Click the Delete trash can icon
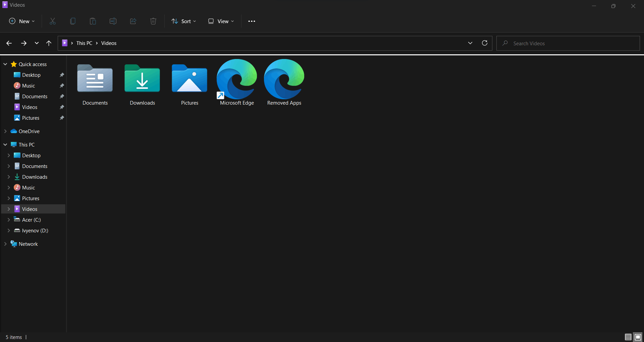 (153, 21)
